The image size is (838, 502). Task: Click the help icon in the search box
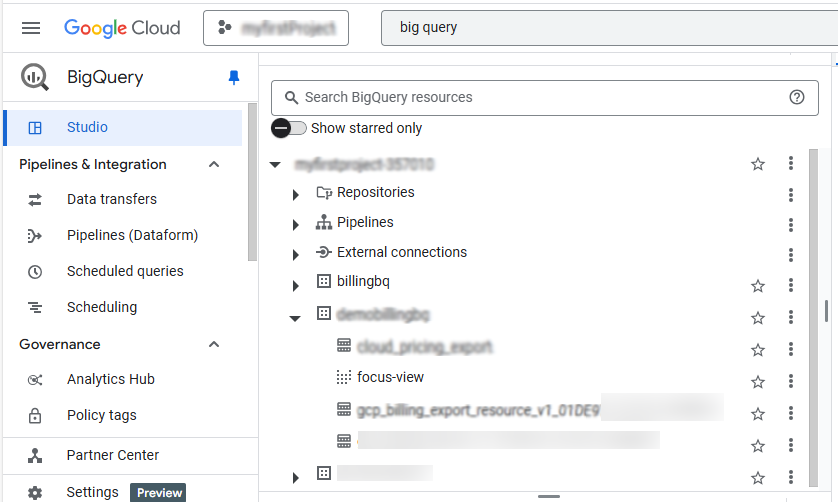pyautogui.click(x=796, y=97)
